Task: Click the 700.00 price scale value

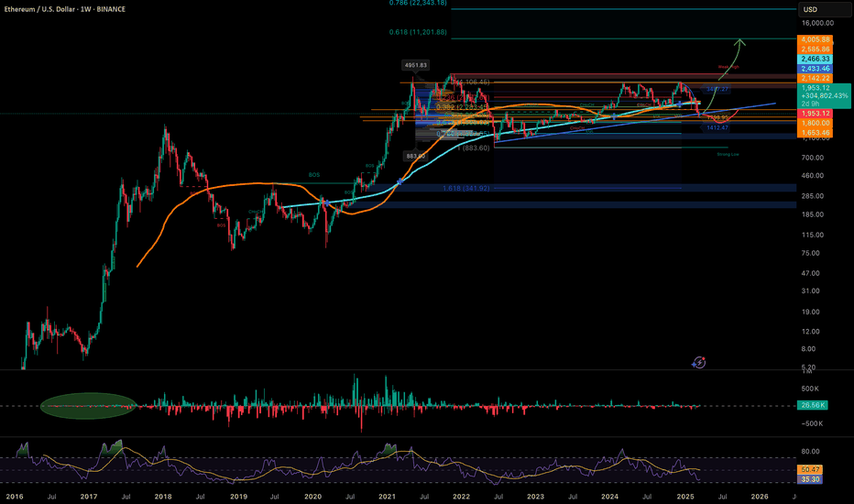Action: (812, 158)
